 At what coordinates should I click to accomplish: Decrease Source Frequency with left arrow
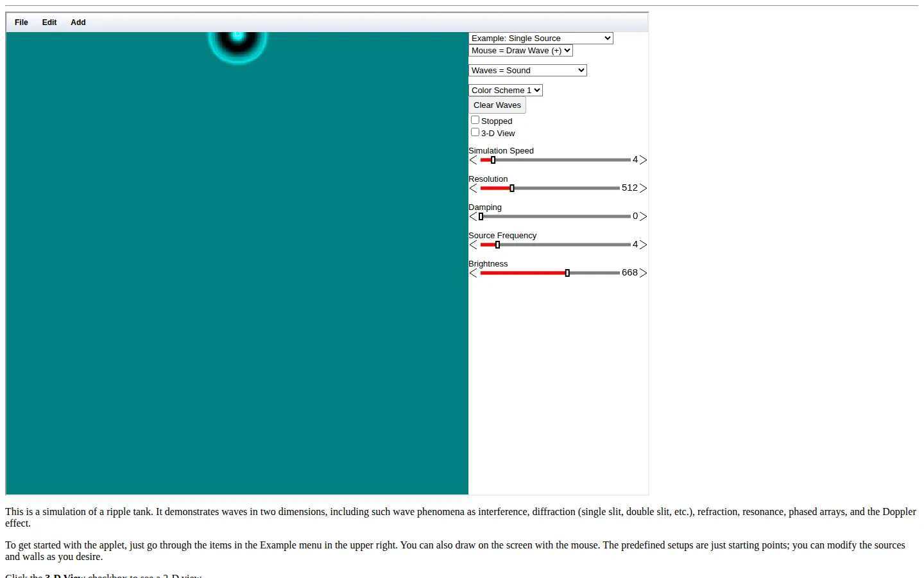point(474,245)
